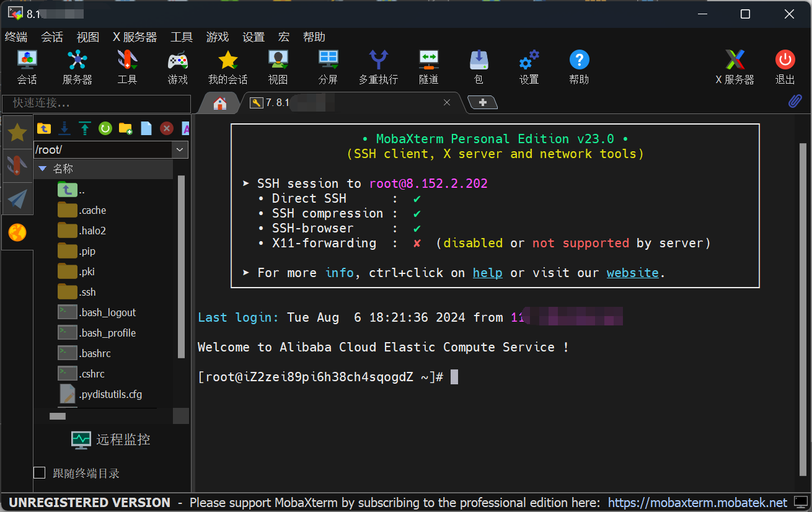Open a new tab with plus button

point(483,103)
